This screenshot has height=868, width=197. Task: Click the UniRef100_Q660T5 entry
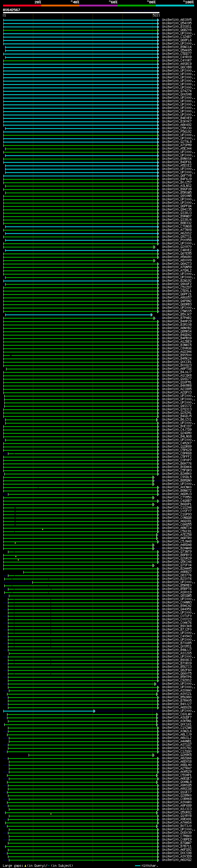(x=177, y=674)
